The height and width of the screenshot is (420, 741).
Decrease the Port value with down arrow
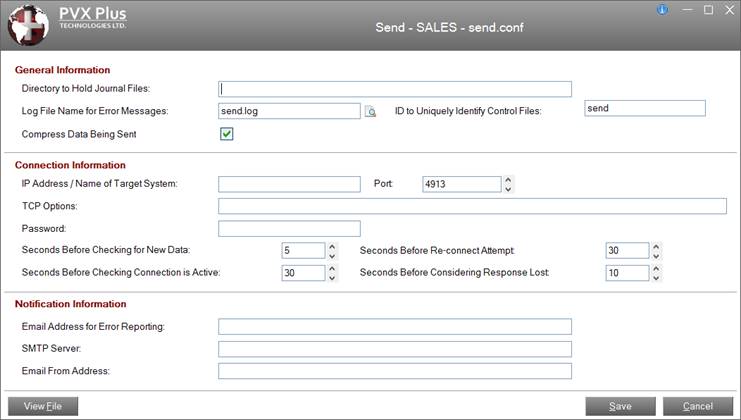pyautogui.click(x=508, y=189)
